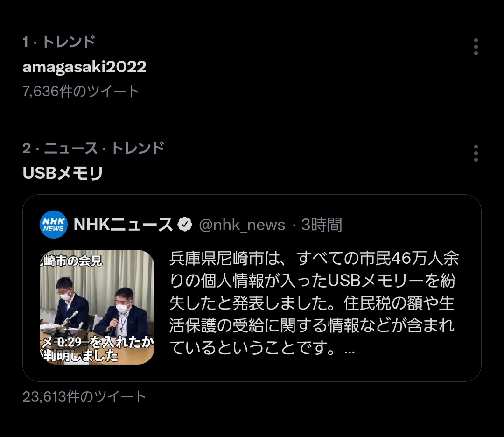Click the 23,613件のツイート count
The height and width of the screenshot is (437, 504).
click(x=84, y=396)
